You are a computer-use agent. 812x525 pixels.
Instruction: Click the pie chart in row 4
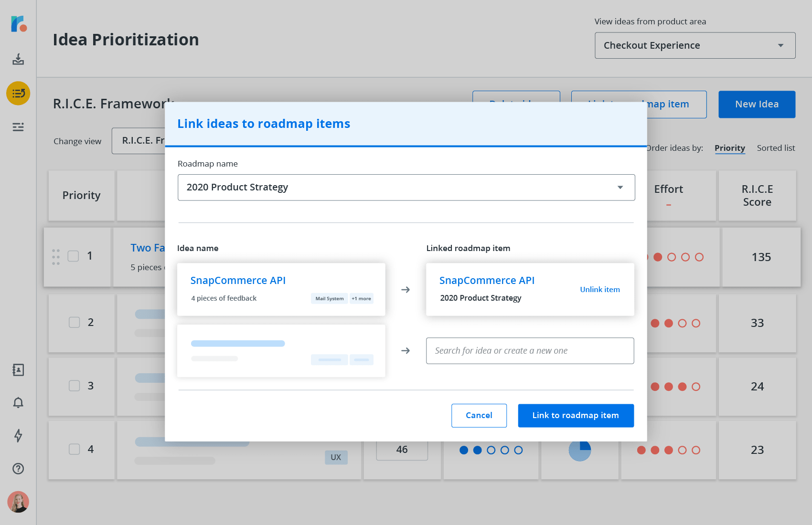[x=580, y=450]
